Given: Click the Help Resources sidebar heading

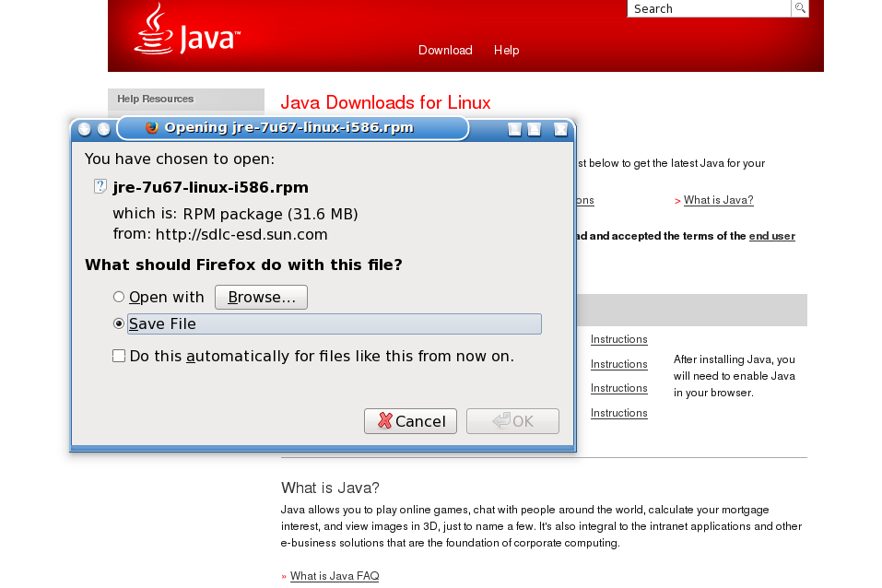Looking at the screenshot, I should 155,99.
